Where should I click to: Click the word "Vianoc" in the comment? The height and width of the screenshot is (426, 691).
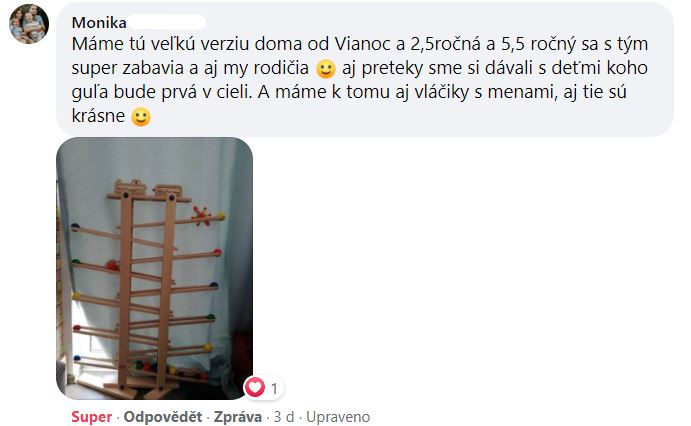pos(360,44)
